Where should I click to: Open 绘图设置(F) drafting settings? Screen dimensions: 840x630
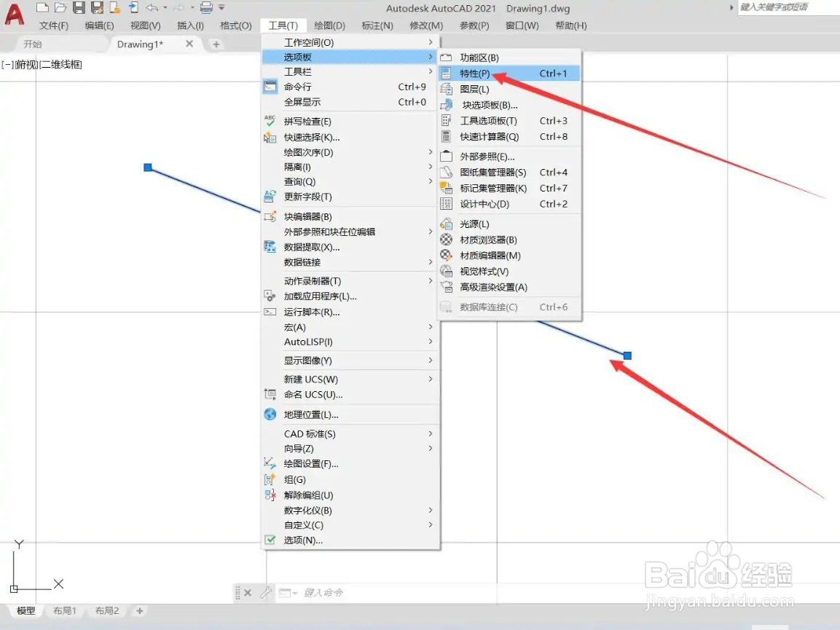(351, 463)
